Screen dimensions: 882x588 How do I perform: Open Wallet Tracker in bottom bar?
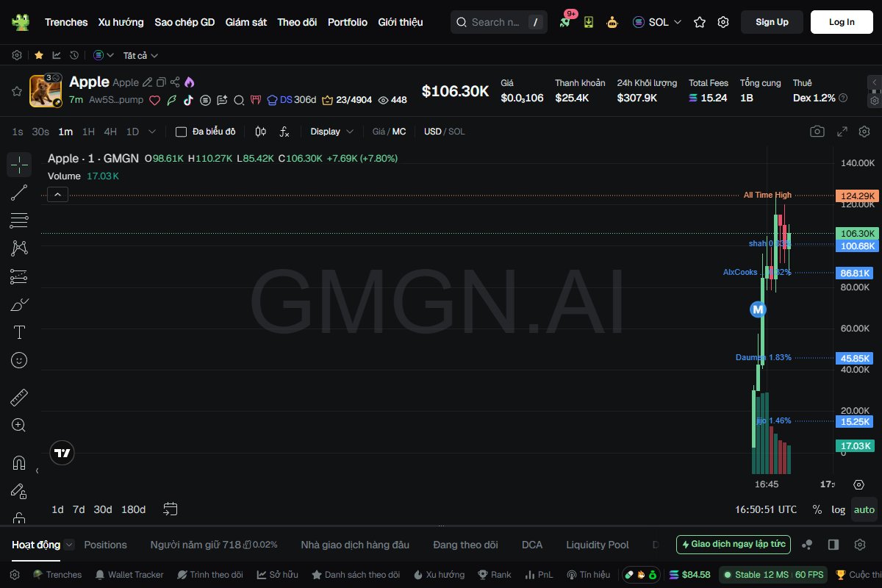(129, 575)
